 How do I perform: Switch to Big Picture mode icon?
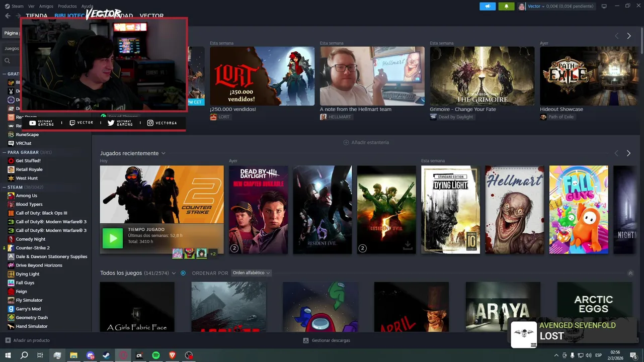click(604, 6)
